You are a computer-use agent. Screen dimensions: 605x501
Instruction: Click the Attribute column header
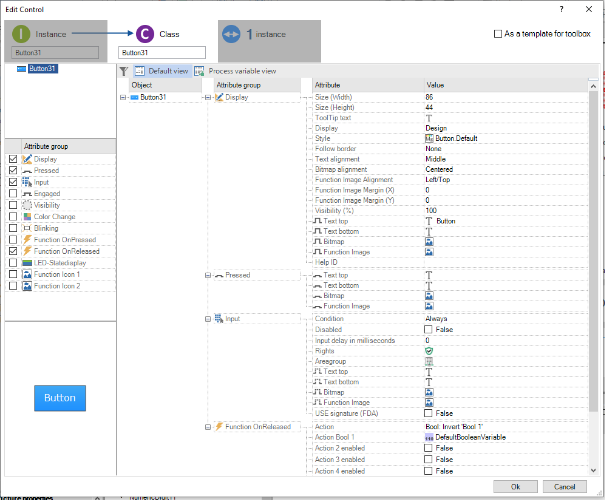pyautogui.click(x=368, y=85)
